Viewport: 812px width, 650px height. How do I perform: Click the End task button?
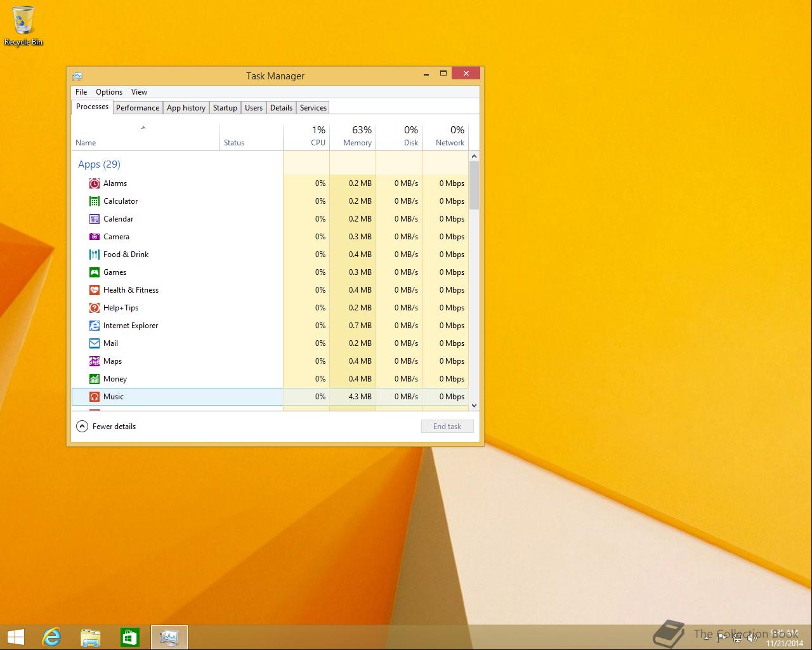pyautogui.click(x=447, y=427)
